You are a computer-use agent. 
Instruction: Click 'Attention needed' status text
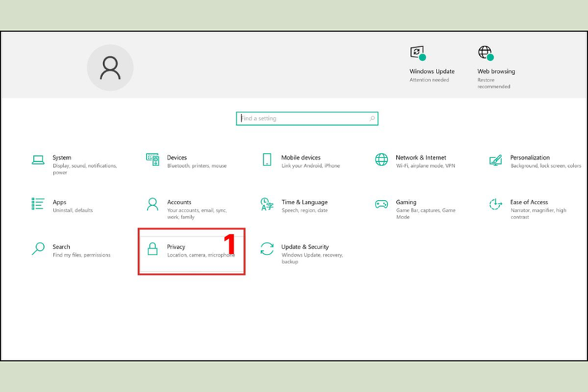tap(429, 80)
